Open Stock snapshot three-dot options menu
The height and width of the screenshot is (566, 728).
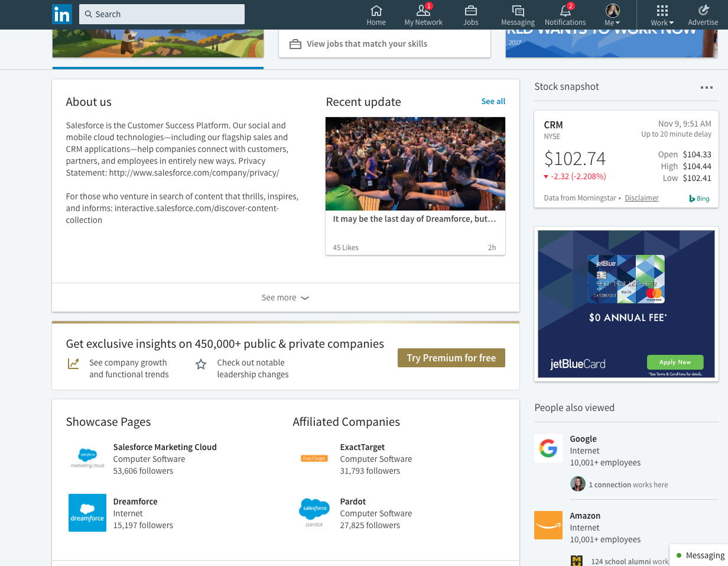(x=707, y=88)
